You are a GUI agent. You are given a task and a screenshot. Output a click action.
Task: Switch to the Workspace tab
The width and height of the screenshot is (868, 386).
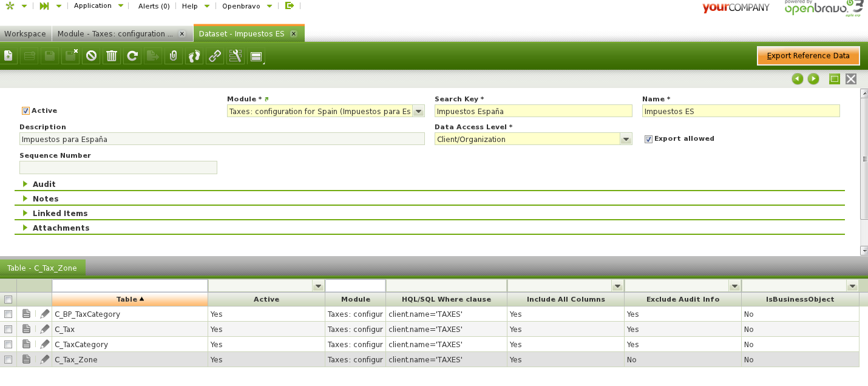click(25, 34)
